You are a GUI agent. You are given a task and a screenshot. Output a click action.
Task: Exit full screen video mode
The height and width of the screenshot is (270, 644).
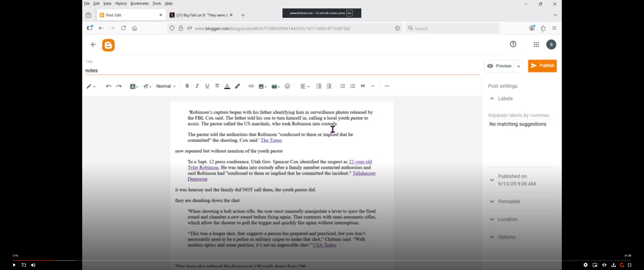tap(630, 265)
